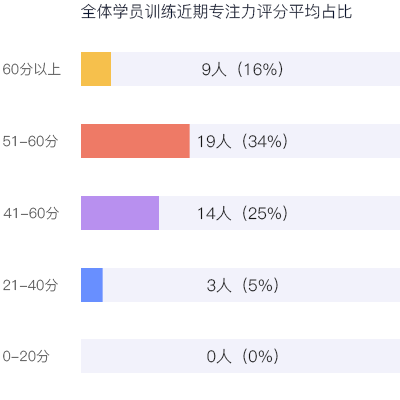Click the gray track right of 34% text
The height and width of the screenshot is (400, 400).
pyautogui.click(x=344, y=141)
